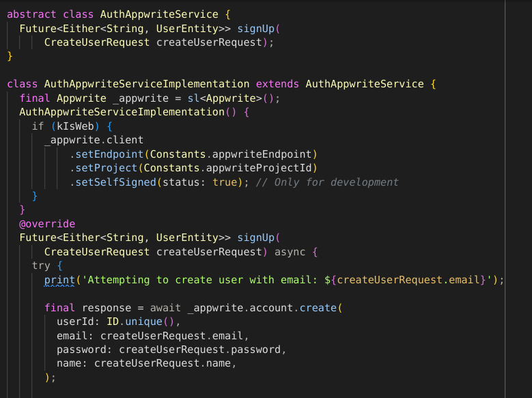Click the closing brace of the abstract class
This screenshot has height=398, width=532.
[x=10, y=56]
